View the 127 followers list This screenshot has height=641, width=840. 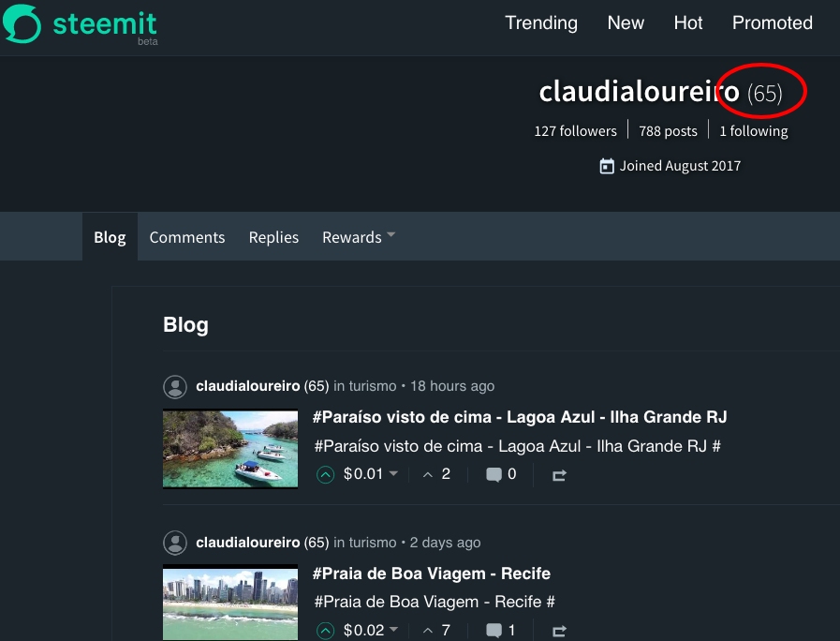coord(575,131)
